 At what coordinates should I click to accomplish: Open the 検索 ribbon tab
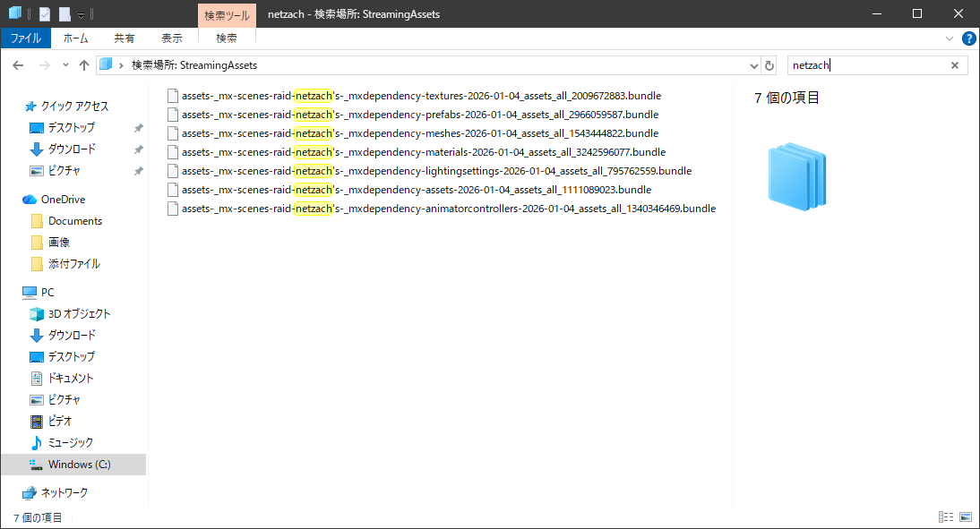pos(227,38)
